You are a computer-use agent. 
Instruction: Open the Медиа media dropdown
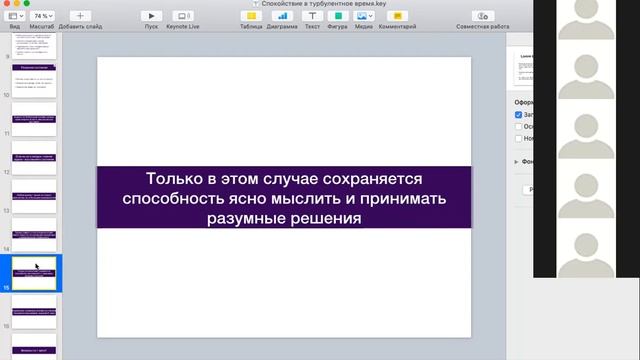coord(364,16)
